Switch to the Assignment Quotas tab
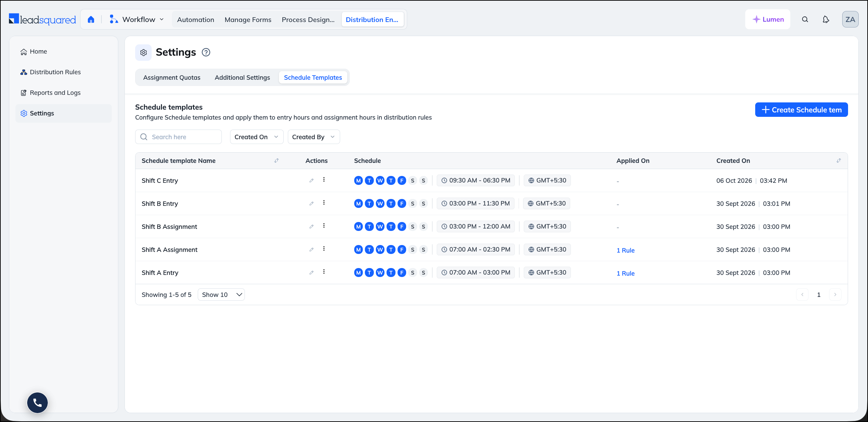The image size is (868, 422). pyautogui.click(x=172, y=77)
